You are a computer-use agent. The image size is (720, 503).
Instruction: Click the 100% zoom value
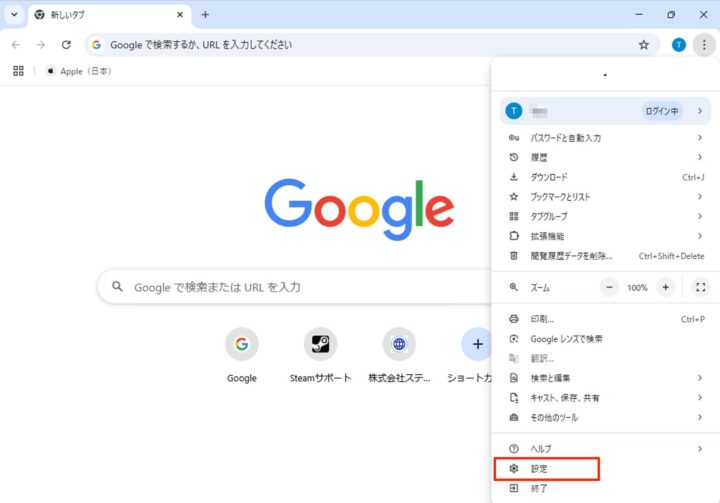point(637,288)
